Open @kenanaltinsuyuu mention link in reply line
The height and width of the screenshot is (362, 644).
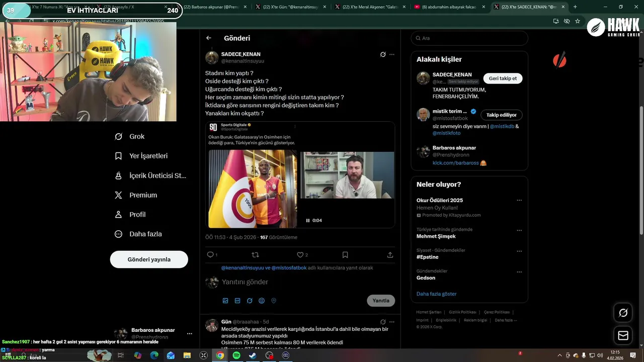click(243, 268)
